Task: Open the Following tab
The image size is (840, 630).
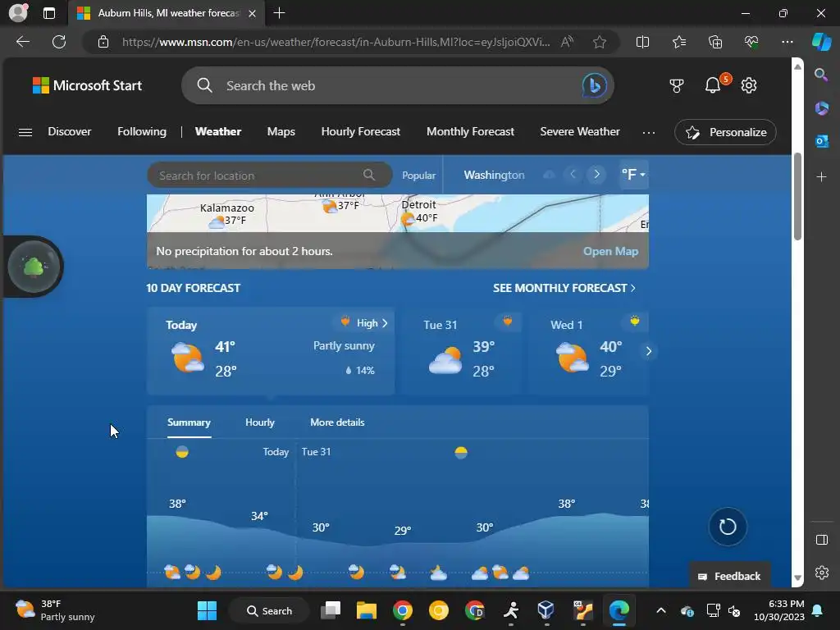Action: (x=142, y=132)
